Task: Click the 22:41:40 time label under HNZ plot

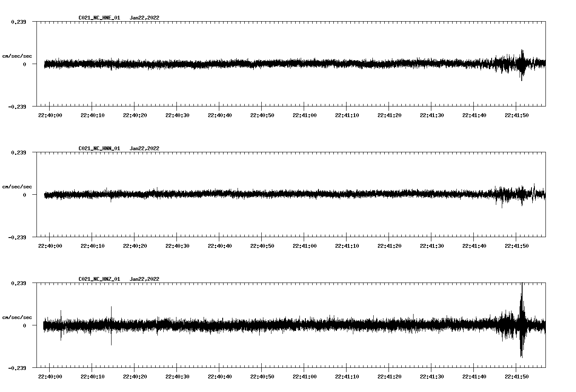Action: tap(474, 377)
